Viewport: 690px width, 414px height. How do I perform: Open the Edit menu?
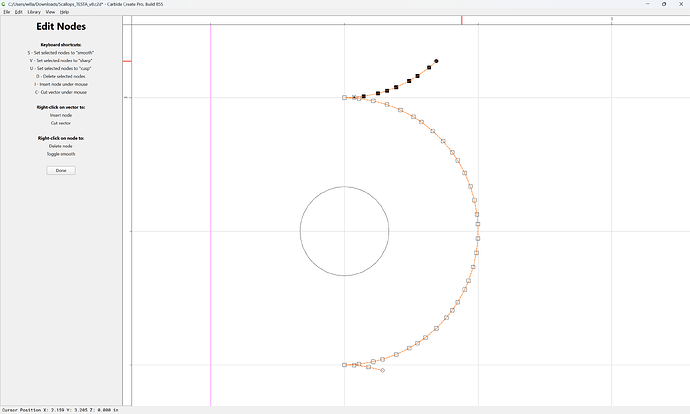[18, 12]
